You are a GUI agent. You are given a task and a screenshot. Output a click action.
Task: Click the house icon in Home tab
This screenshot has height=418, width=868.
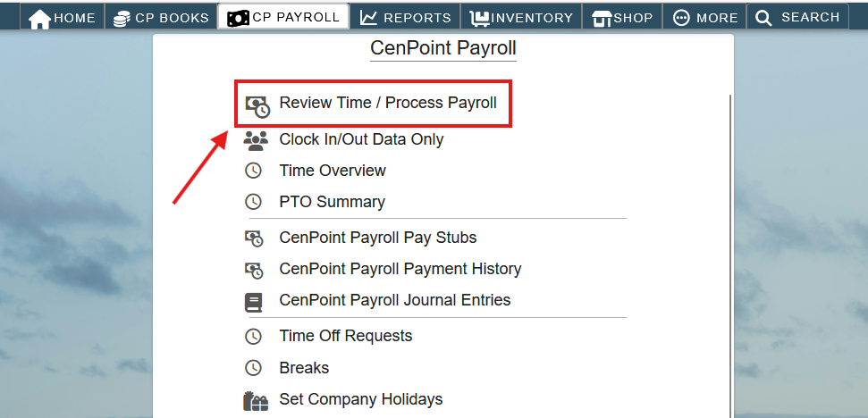tap(39, 19)
